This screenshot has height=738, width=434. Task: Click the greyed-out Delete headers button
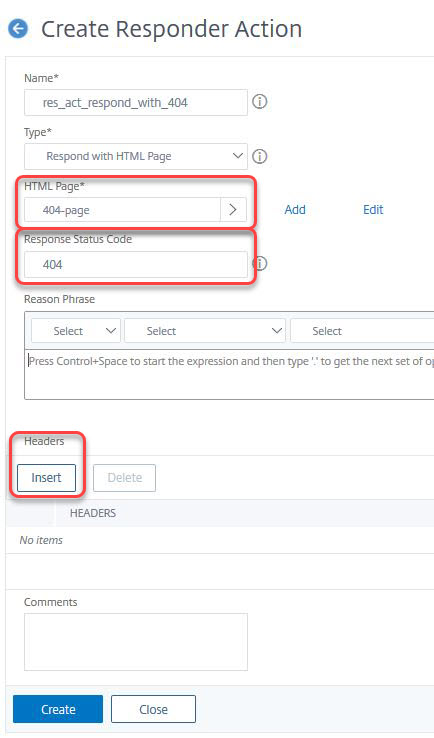[125, 478]
